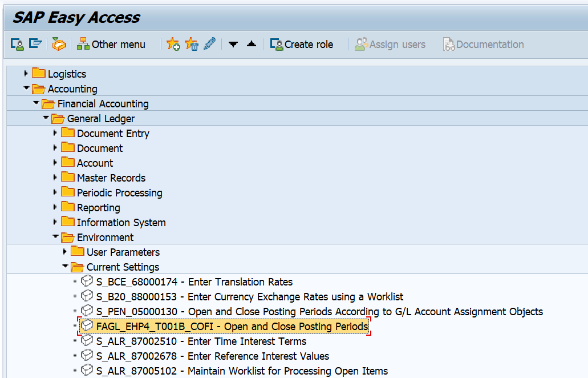Click cube icon for S_ALR_87002510 transaction
Screen dimensions: 588x378
pyautogui.click(x=87, y=340)
